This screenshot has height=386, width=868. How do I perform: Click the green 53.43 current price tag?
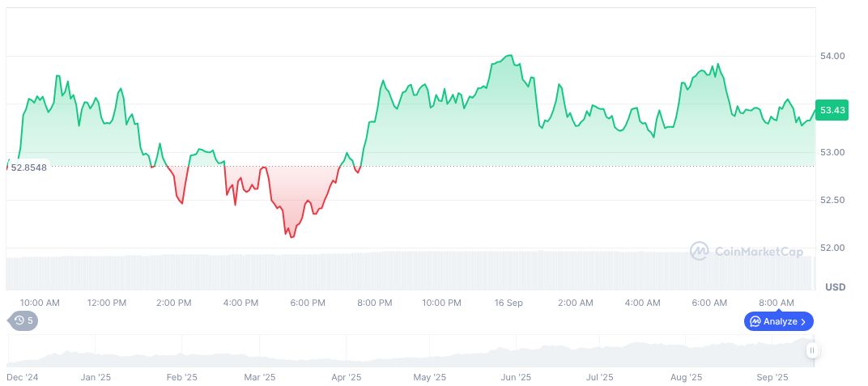(832, 110)
